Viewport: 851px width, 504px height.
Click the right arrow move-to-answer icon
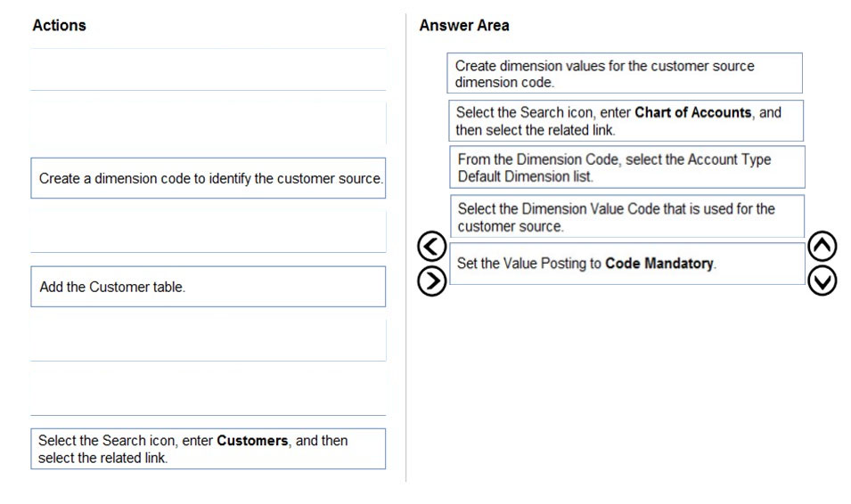[x=431, y=281]
